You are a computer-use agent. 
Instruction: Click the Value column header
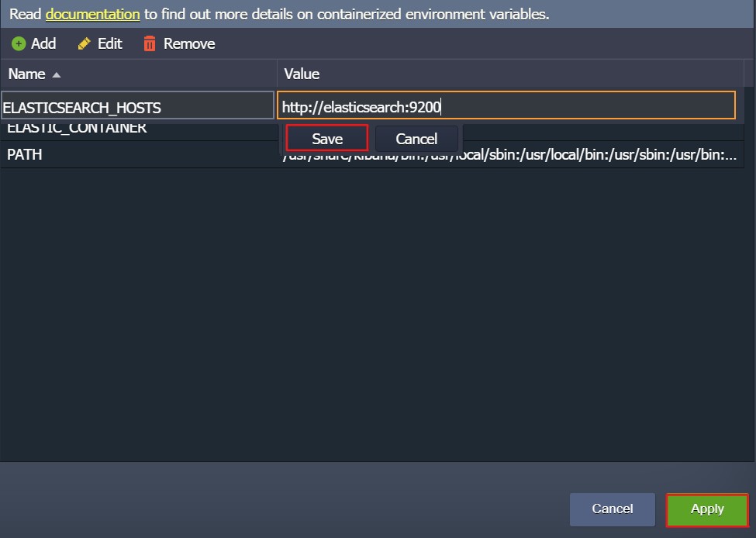(x=510, y=74)
